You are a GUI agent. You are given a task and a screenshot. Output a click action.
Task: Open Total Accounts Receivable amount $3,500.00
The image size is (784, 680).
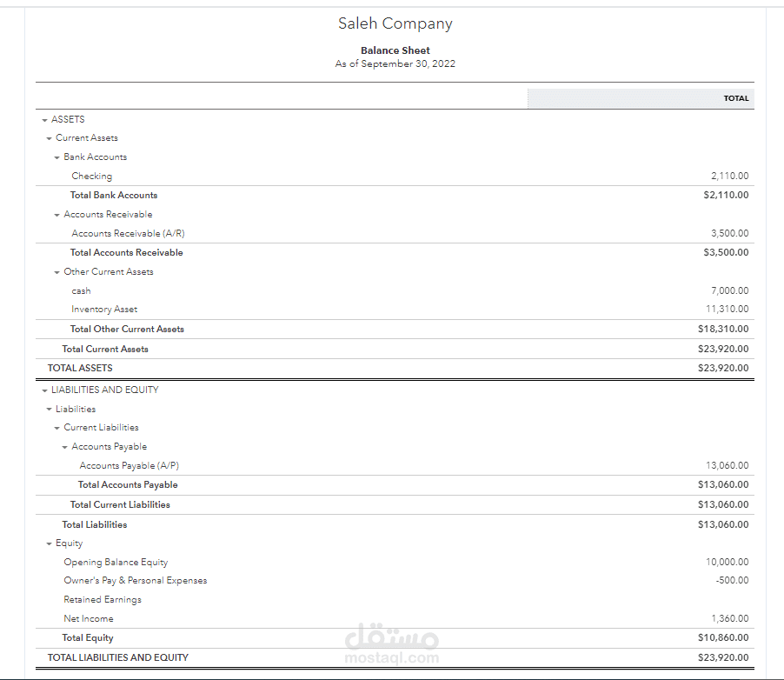click(726, 253)
